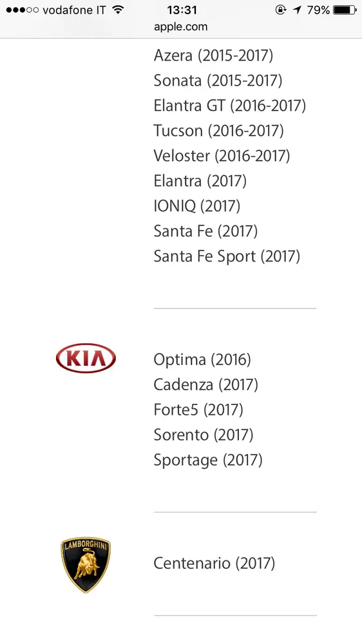This screenshot has width=362, height=644.
Task: Select Tucson (2016-2017) entry
Action: pos(218,131)
